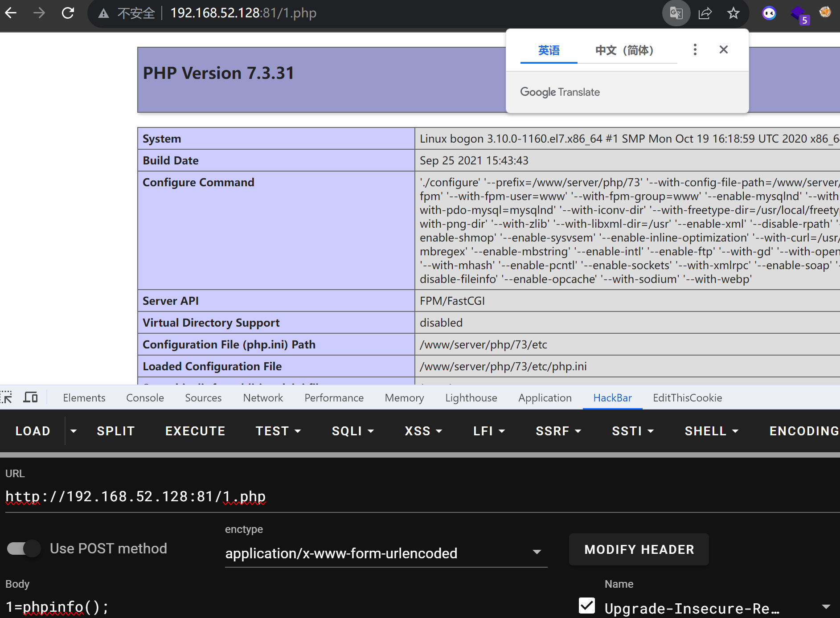This screenshot has height=618, width=840.
Task: Open translate options three-dot menu
Action: coord(695,49)
